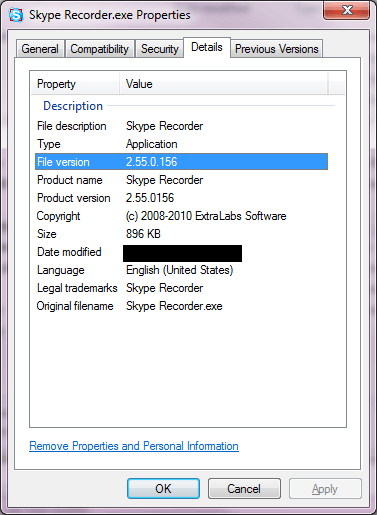
Task: Click the Application type value
Action: [x=152, y=144]
